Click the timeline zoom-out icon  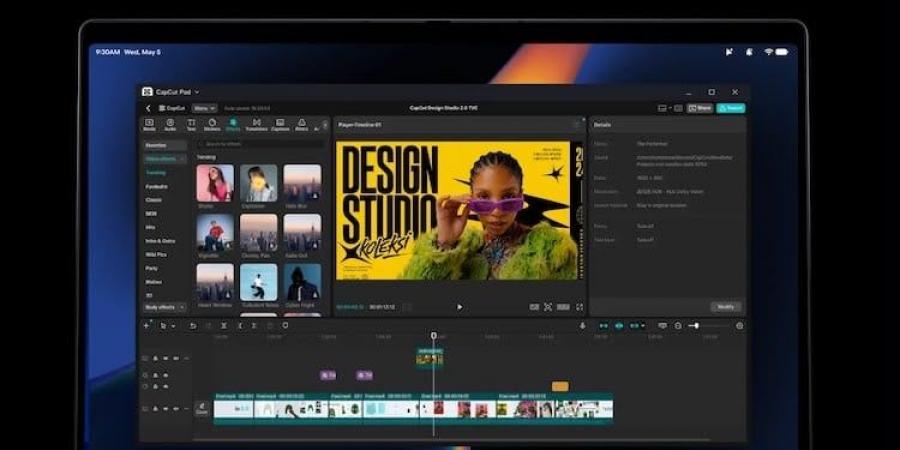pyautogui.click(x=678, y=325)
